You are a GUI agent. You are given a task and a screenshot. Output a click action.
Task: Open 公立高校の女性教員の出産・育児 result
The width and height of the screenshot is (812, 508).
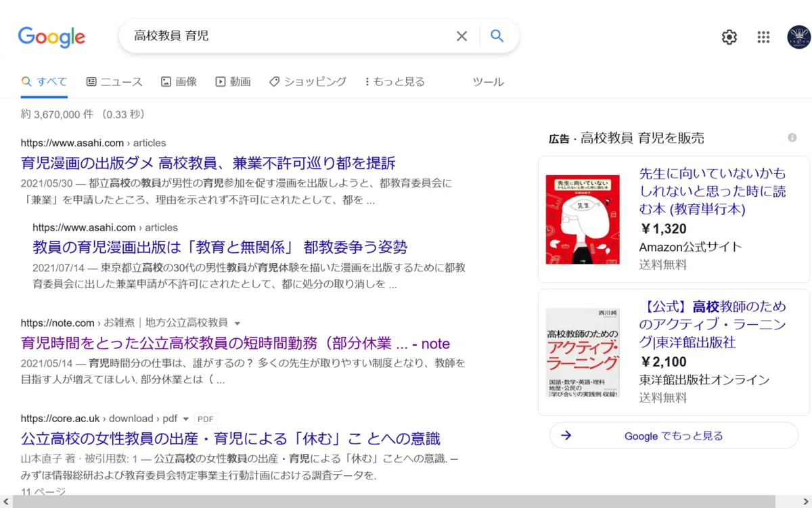231,438
